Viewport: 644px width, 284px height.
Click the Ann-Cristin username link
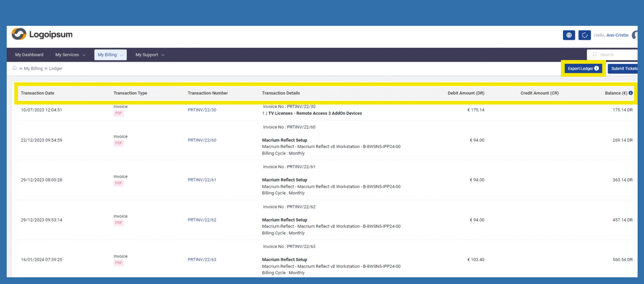pos(617,35)
